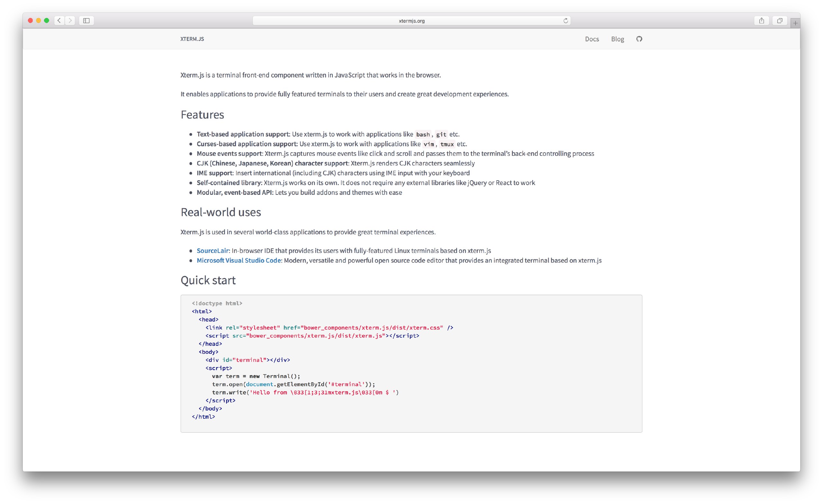Reload the page using the refresh icon
The height and width of the screenshot is (504, 823).
tap(565, 21)
